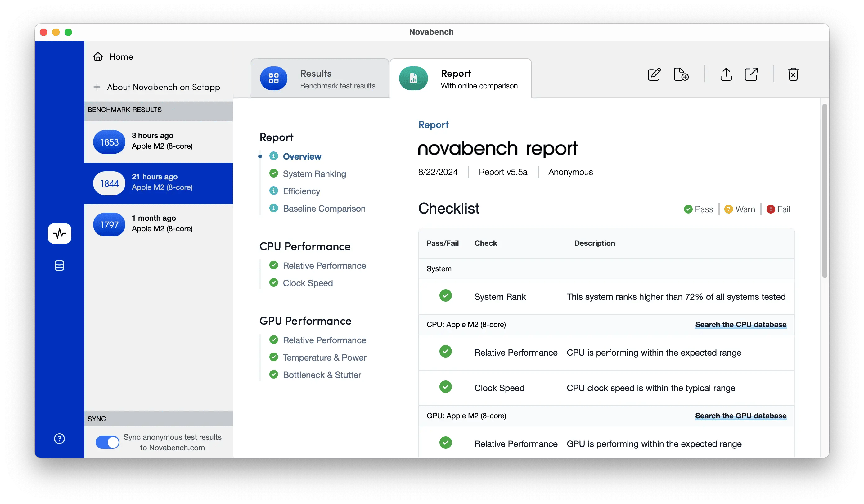The height and width of the screenshot is (504, 864).
Task: Jump to System Ranking section
Action: pos(314,174)
